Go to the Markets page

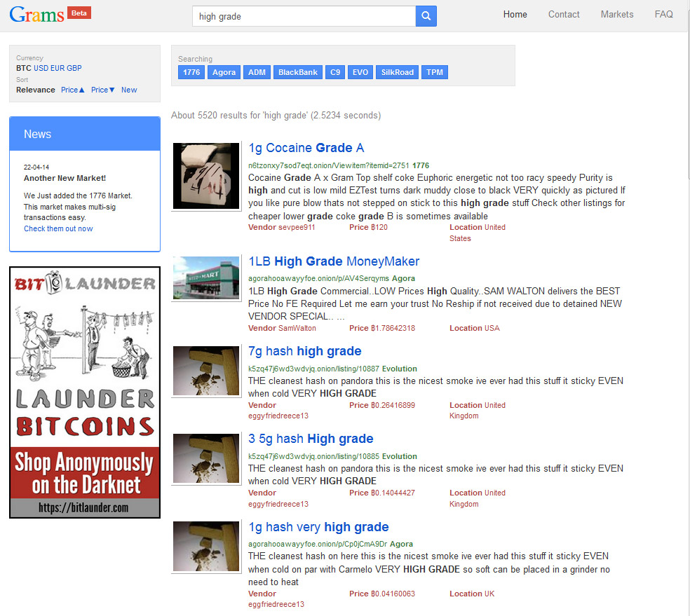click(x=617, y=15)
